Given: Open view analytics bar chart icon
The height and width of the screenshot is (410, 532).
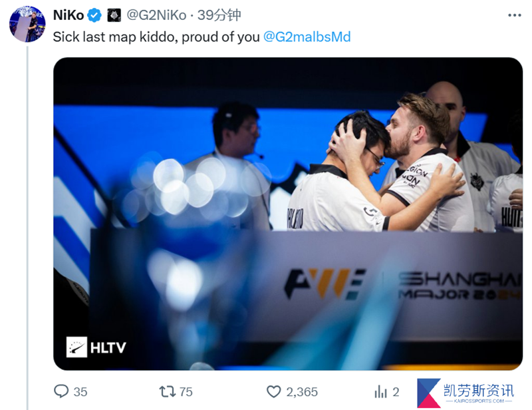Looking at the screenshot, I should pyautogui.click(x=380, y=391).
